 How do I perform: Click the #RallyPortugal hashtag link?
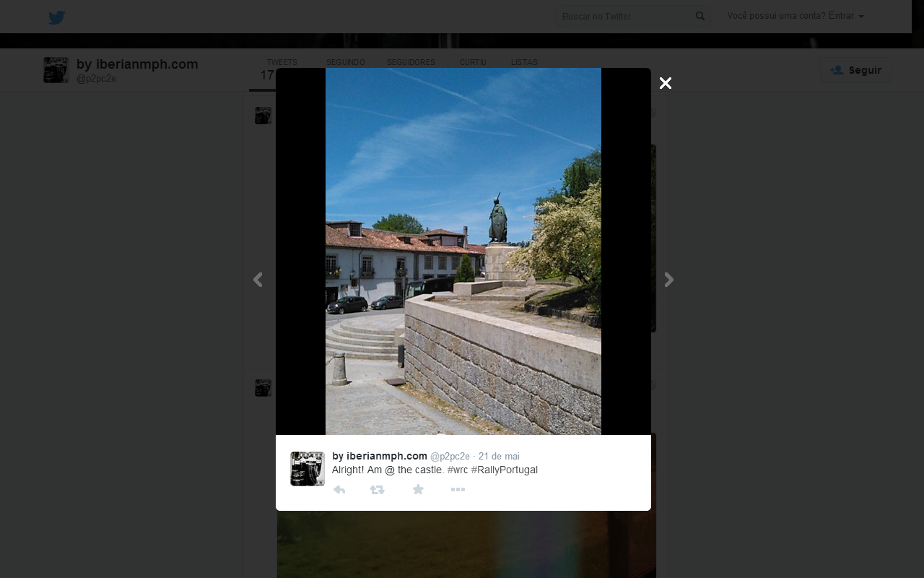[x=504, y=470]
